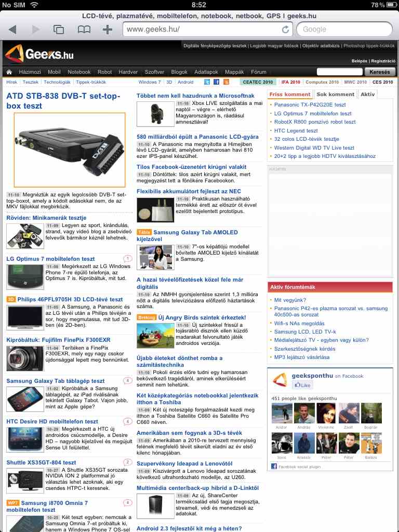Open the bookmarks book icon
This screenshot has width=399, height=532.
click(x=84, y=30)
